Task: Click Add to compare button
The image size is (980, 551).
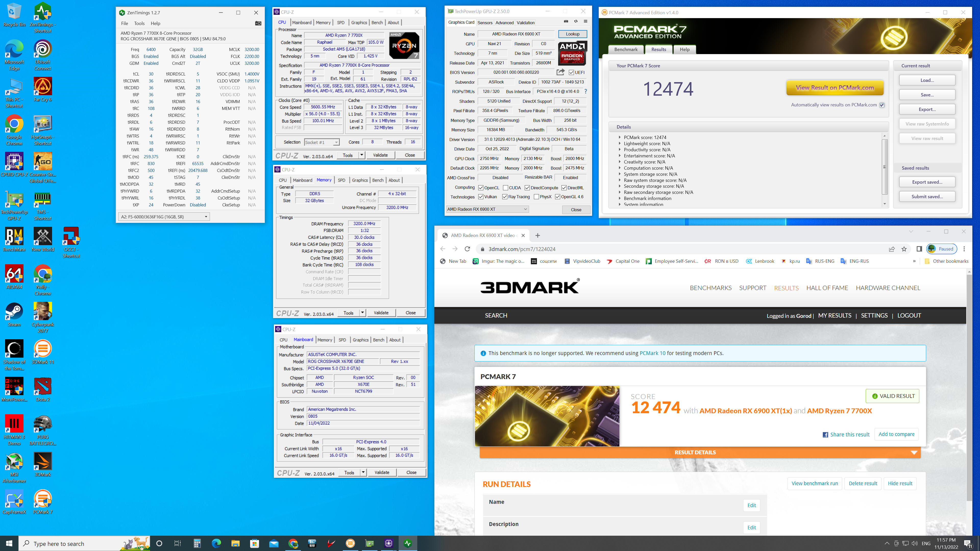Action: [896, 434]
